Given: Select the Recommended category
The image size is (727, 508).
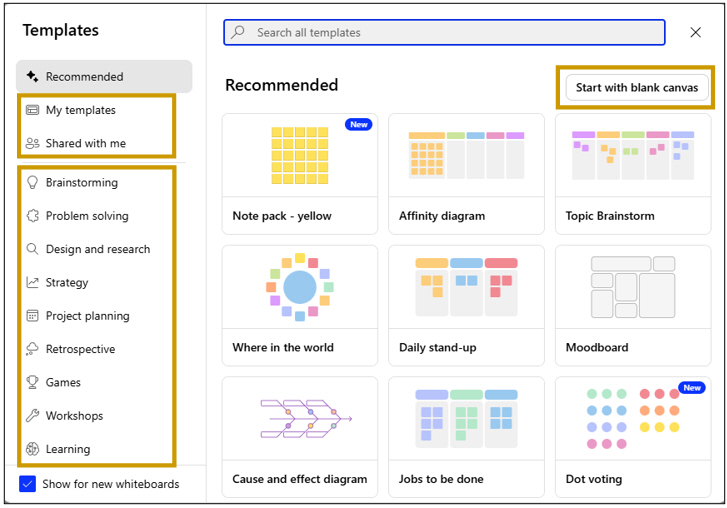Looking at the screenshot, I should tap(104, 76).
